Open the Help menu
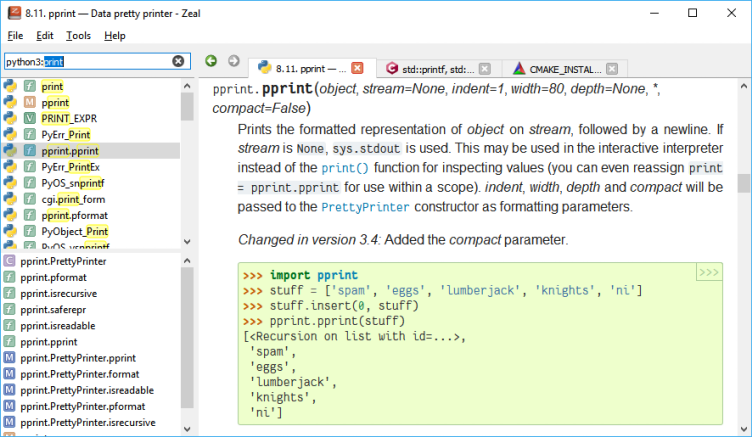Screen dimensions: 752x437 (115, 35)
